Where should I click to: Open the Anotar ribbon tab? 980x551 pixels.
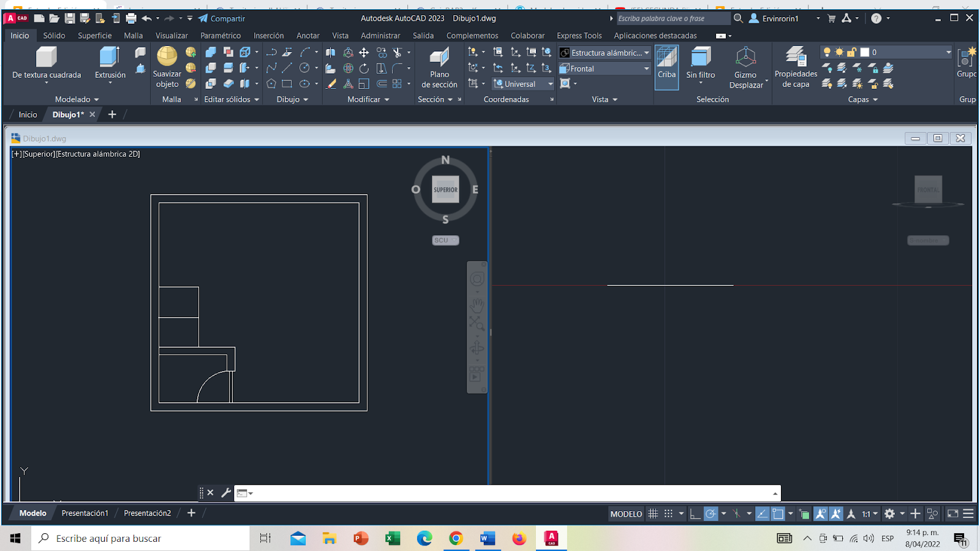(308, 36)
